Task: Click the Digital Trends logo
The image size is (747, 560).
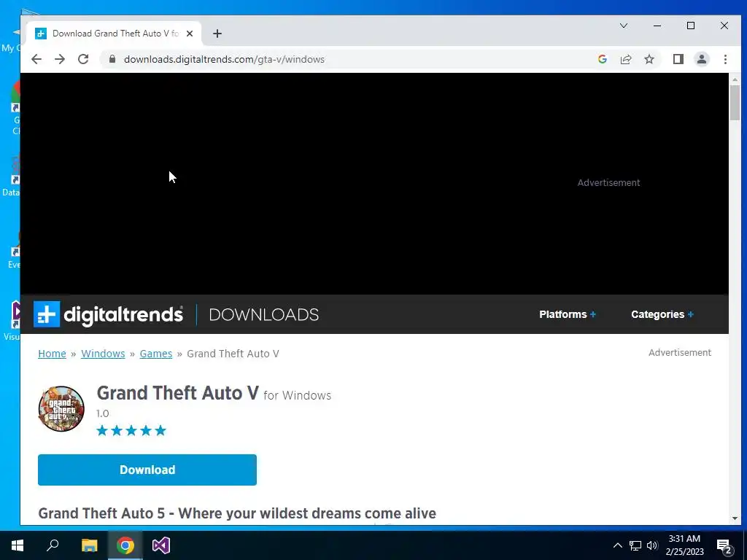Action: [108, 314]
